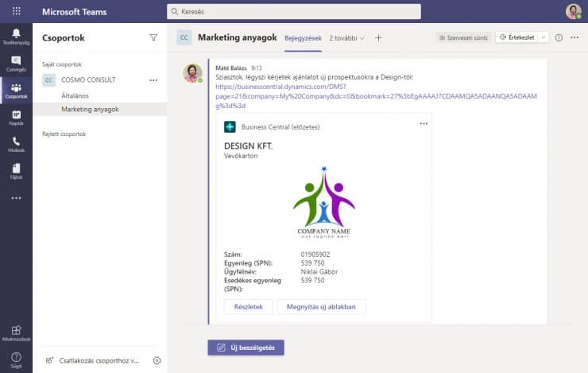
Task: Open team management settings gear icon
Action: click(x=157, y=360)
